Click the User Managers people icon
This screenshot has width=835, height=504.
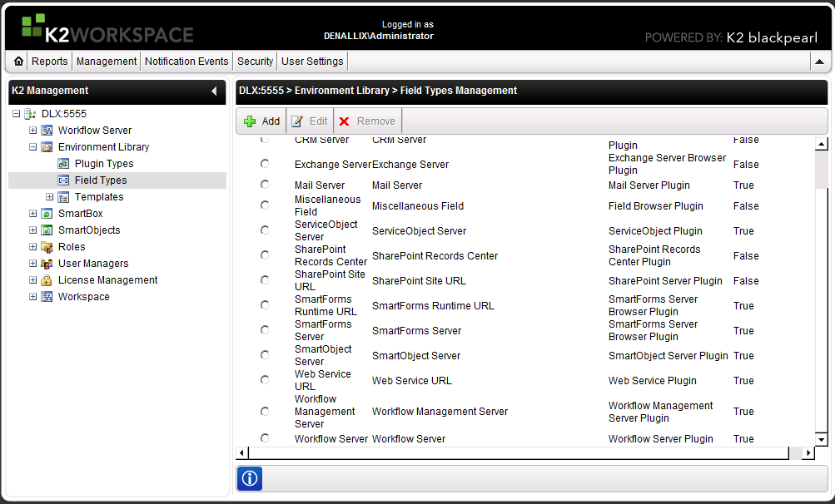click(x=47, y=264)
